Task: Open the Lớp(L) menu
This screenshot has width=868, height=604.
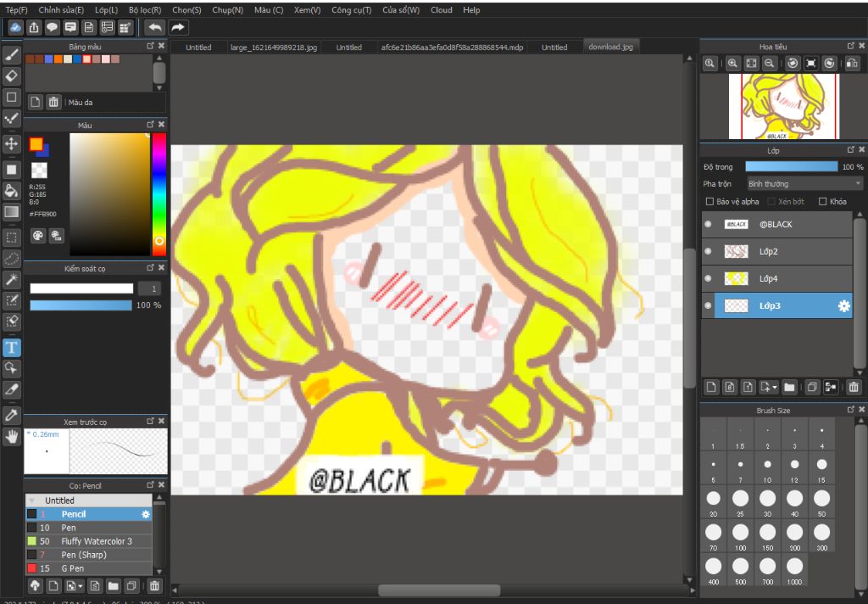Action: pos(106,10)
